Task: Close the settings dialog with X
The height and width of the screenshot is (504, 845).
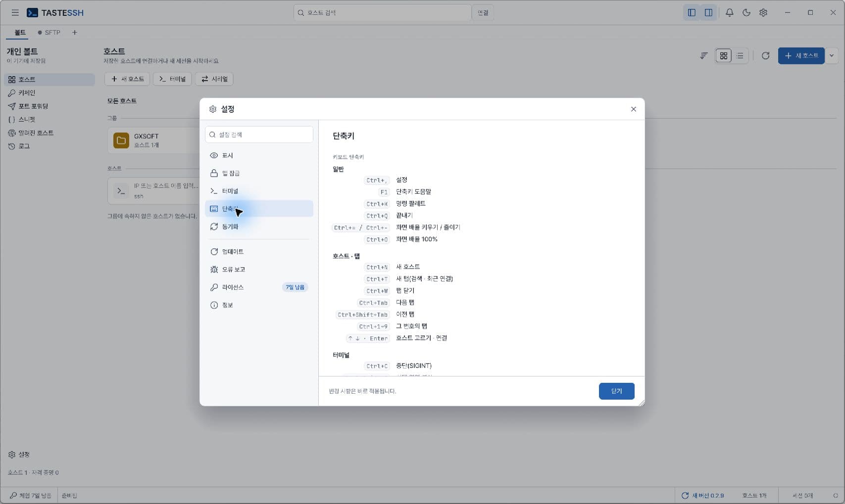Action: click(633, 109)
